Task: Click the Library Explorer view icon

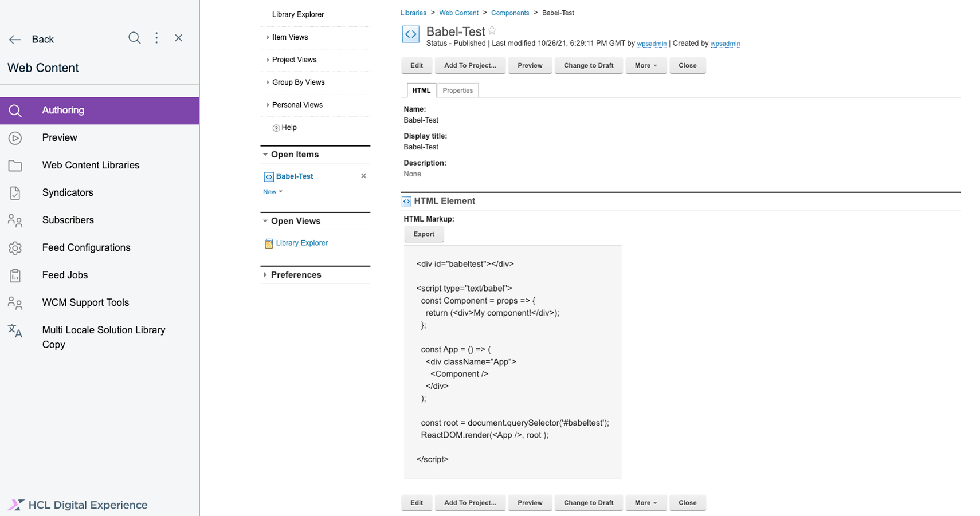Action: 269,244
